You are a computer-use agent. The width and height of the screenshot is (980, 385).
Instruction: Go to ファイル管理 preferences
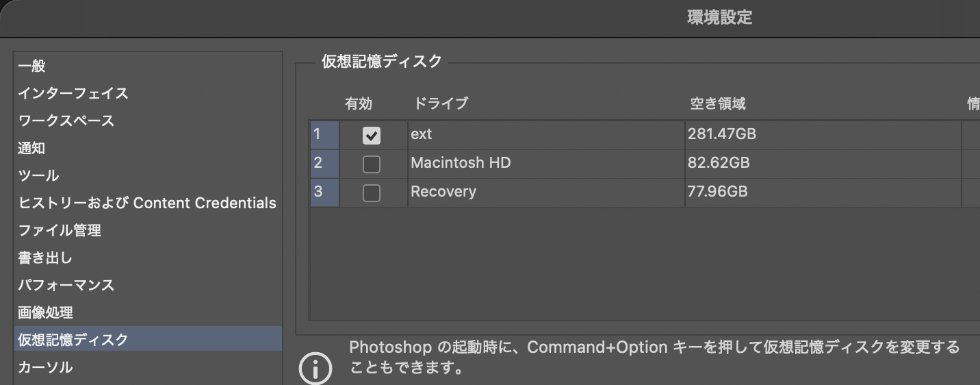click(148, 230)
